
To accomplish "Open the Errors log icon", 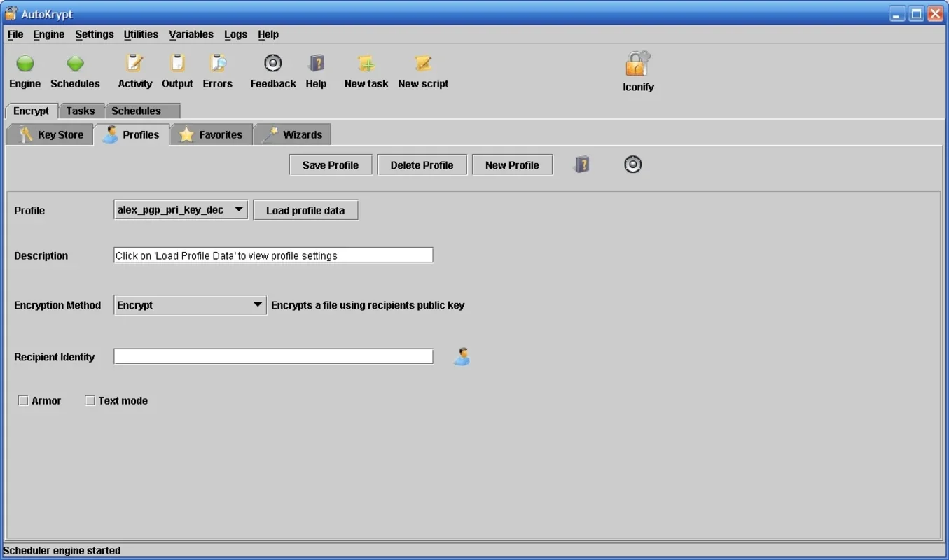I will point(218,64).
